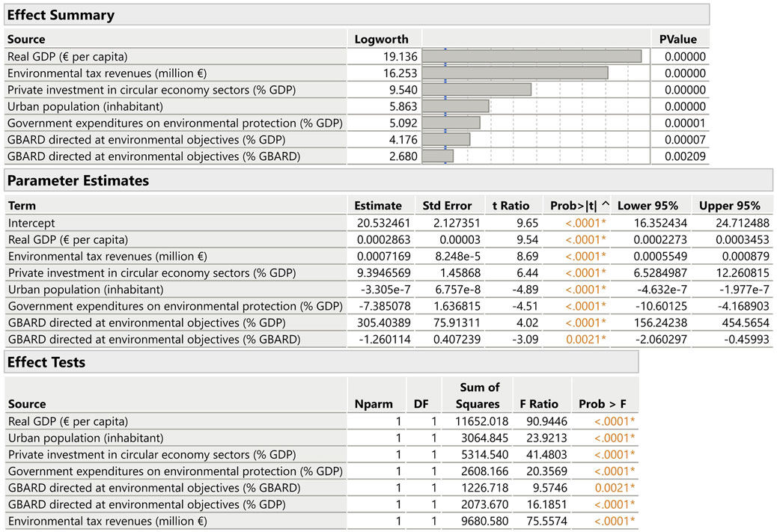The image size is (777, 532).
Task: Click the Lower 95% column header
Action: [x=647, y=206]
